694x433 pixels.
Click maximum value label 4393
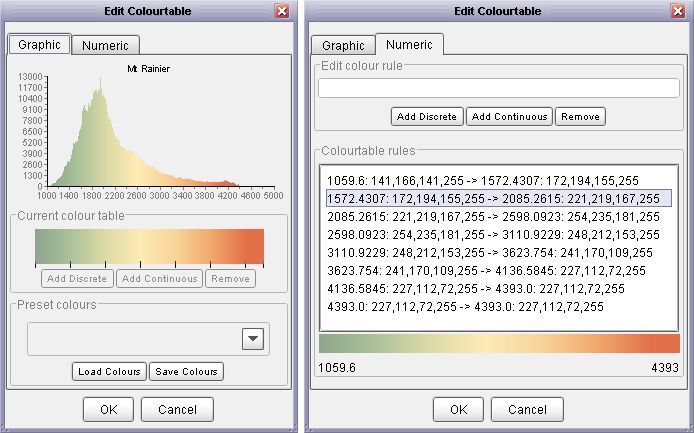click(x=665, y=367)
